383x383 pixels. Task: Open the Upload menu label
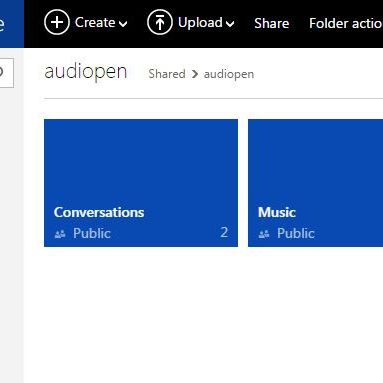coord(200,23)
